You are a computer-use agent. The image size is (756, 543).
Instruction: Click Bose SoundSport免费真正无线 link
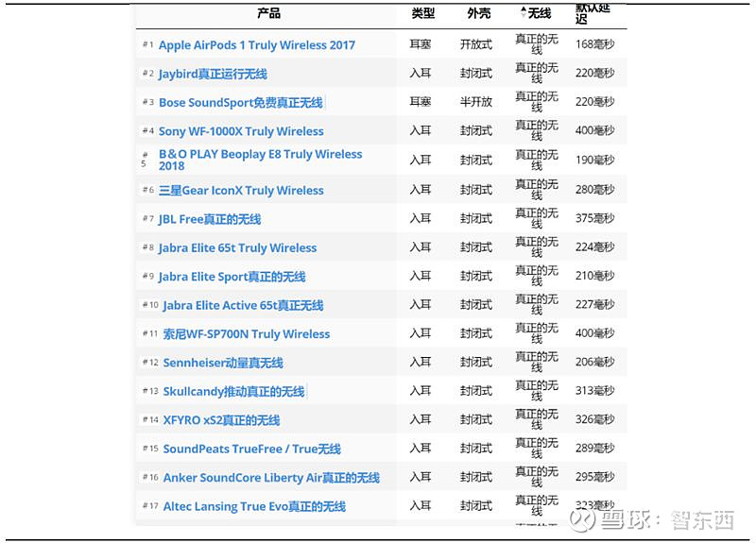coord(241,103)
